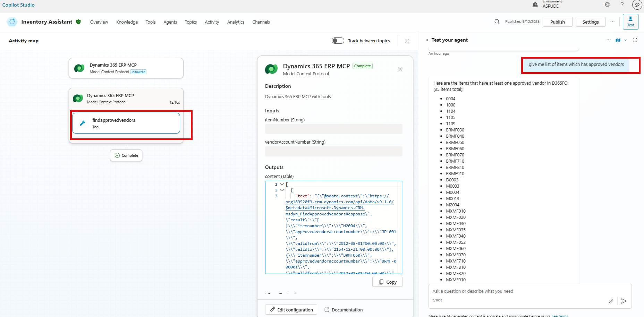Click the SP account avatar

(x=637, y=5)
